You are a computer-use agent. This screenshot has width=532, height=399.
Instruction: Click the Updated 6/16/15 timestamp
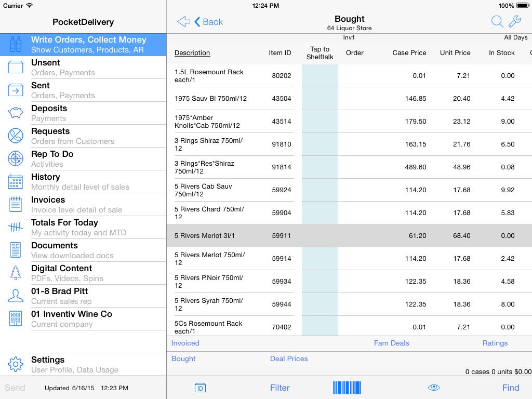(86, 388)
